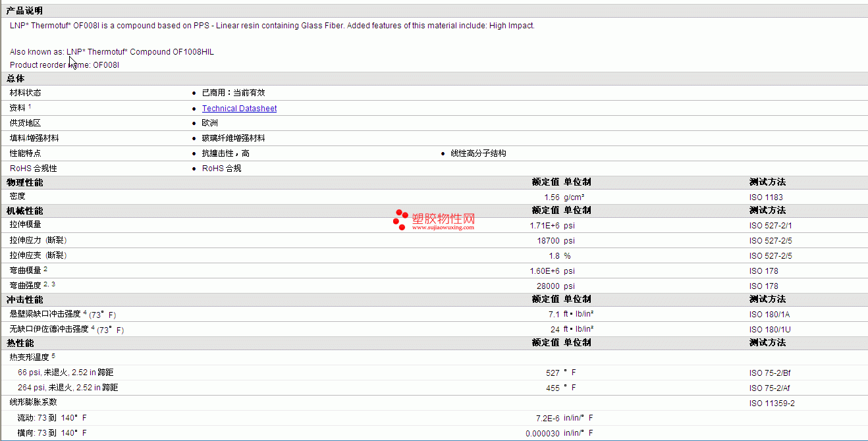
Task: Click the impact value 7.1
Action: (x=555, y=315)
